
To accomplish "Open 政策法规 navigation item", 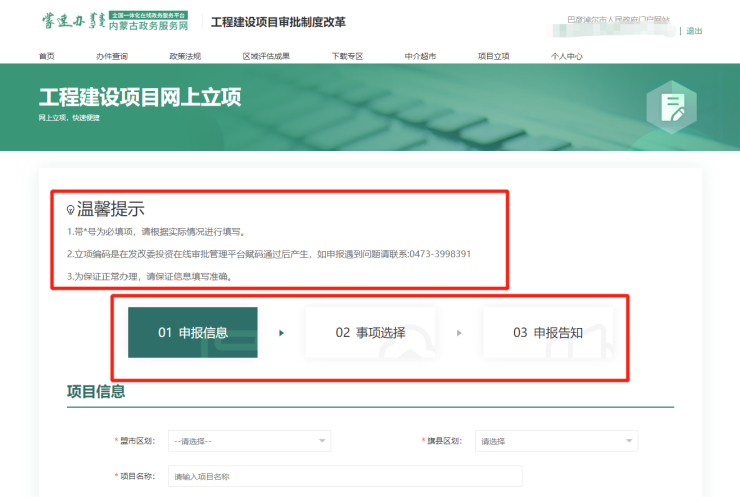I will pyautogui.click(x=185, y=56).
